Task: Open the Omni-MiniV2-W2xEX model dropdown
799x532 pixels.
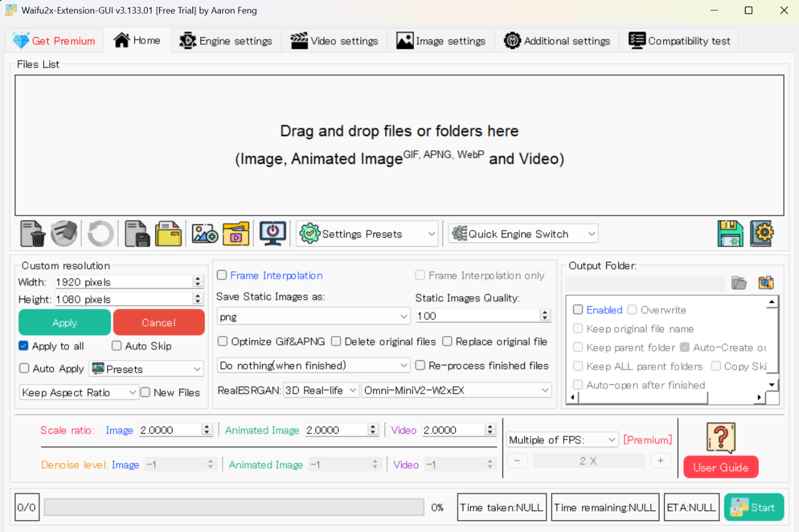Action: point(456,390)
